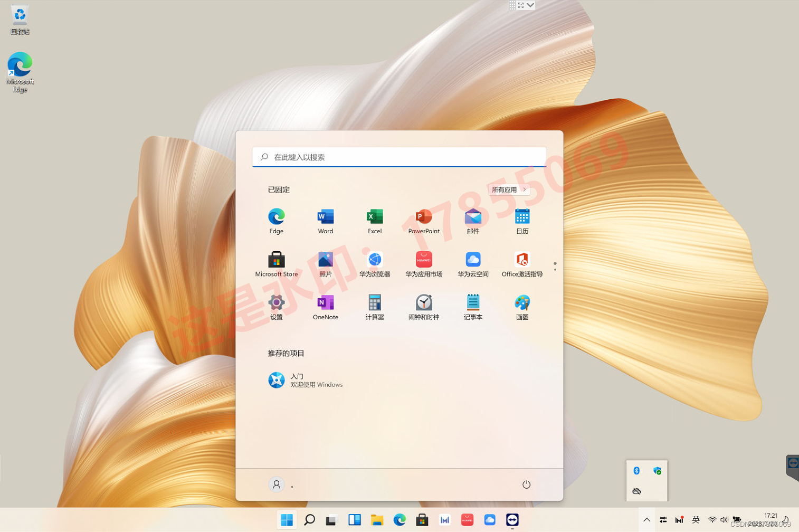Open Huawei Cloud taskbar icon

coord(490,520)
